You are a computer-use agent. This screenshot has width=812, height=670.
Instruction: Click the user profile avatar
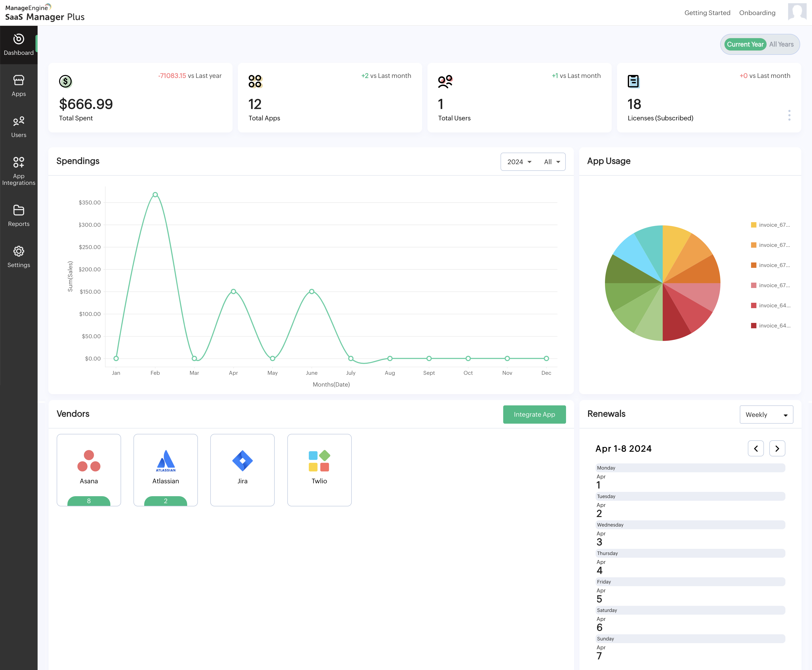coord(797,12)
